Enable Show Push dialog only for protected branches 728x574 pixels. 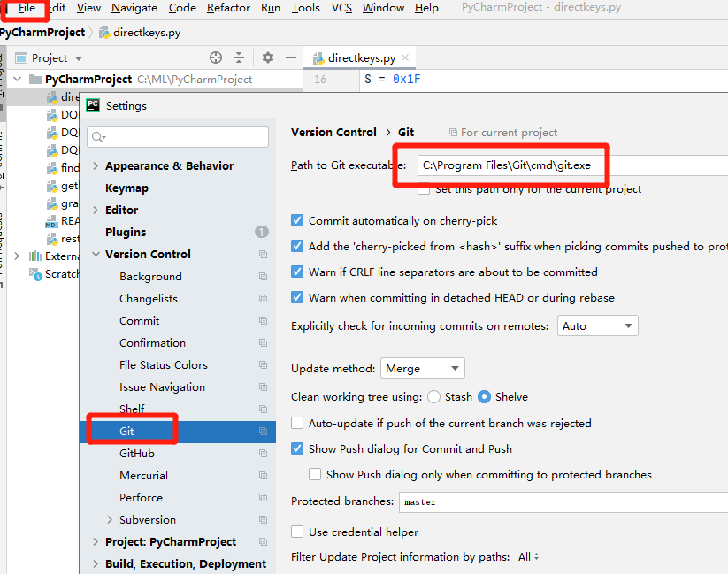click(x=315, y=474)
